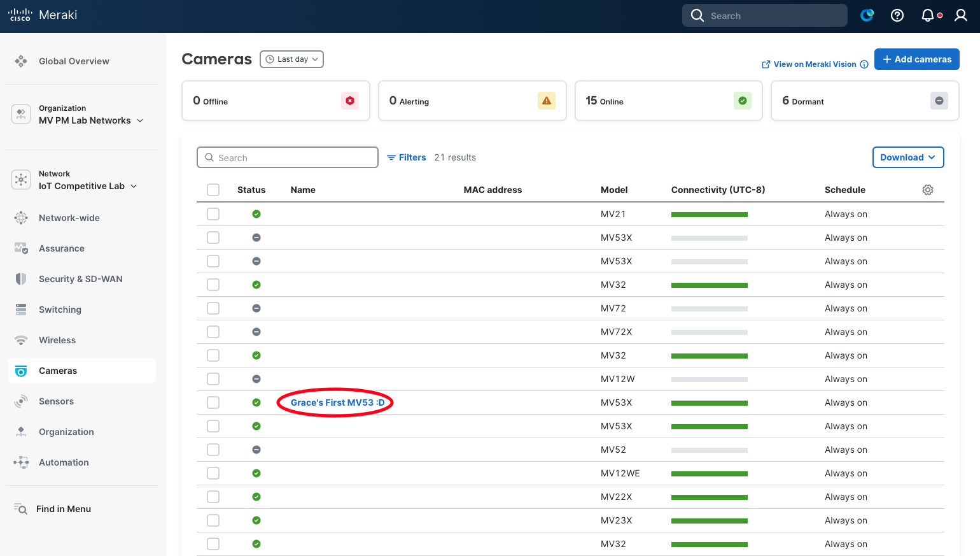The width and height of the screenshot is (980, 556).
Task: Open the help question mark icon
Action: click(x=897, y=15)
